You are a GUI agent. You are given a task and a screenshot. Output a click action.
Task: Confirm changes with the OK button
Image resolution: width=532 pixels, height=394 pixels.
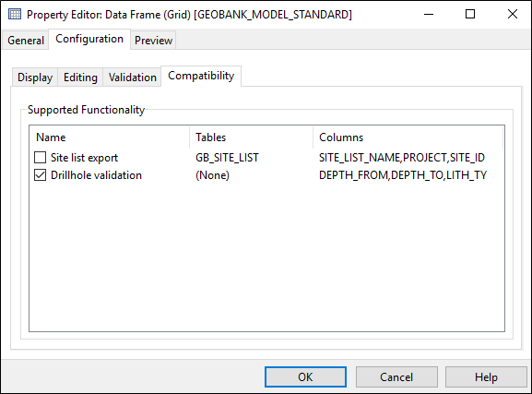point(305,377)
